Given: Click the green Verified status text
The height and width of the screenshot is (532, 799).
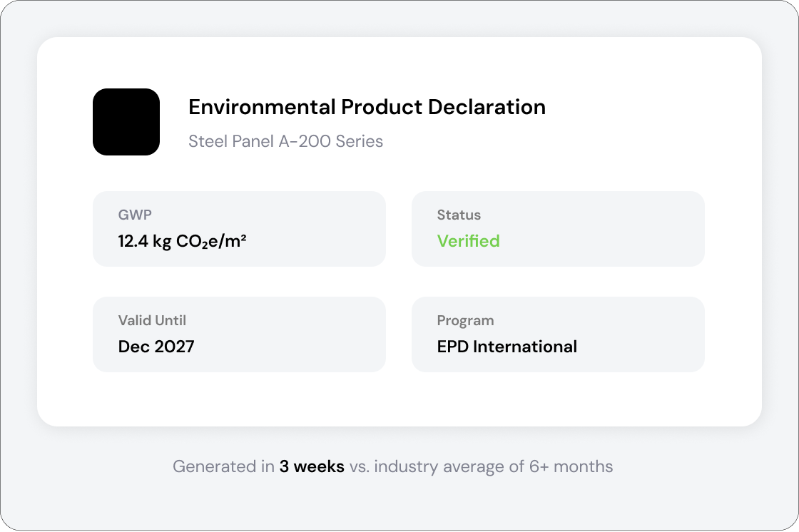Looking at the screenshot, I should (x=468, y=241).
